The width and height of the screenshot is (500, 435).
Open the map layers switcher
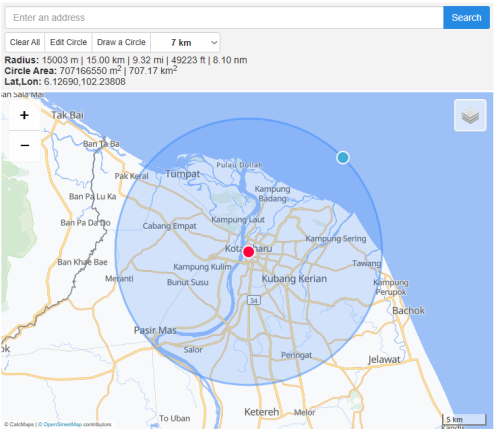(470, 115)
